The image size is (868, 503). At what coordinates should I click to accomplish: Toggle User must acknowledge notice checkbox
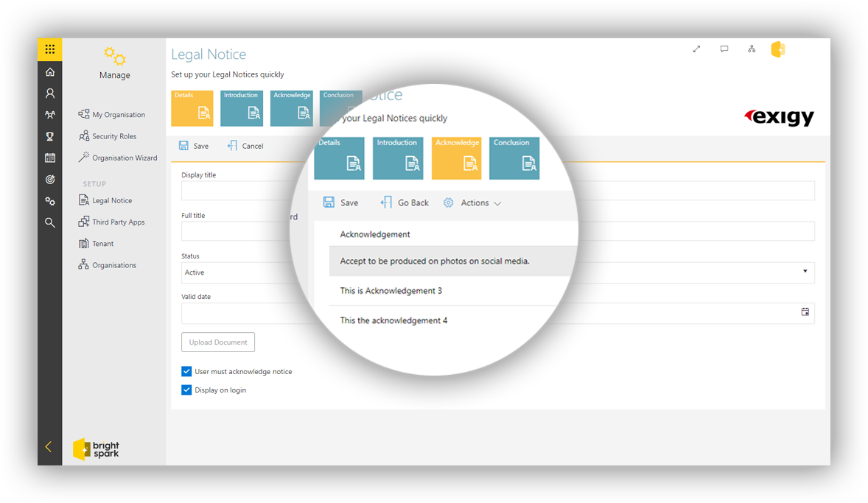(186, 371)
